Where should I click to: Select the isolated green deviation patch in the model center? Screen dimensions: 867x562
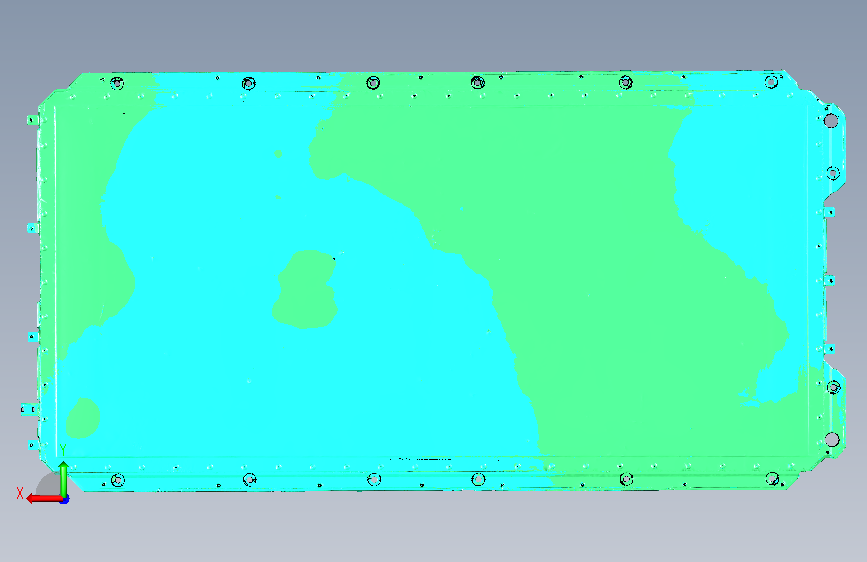click(x=305, y=289)
